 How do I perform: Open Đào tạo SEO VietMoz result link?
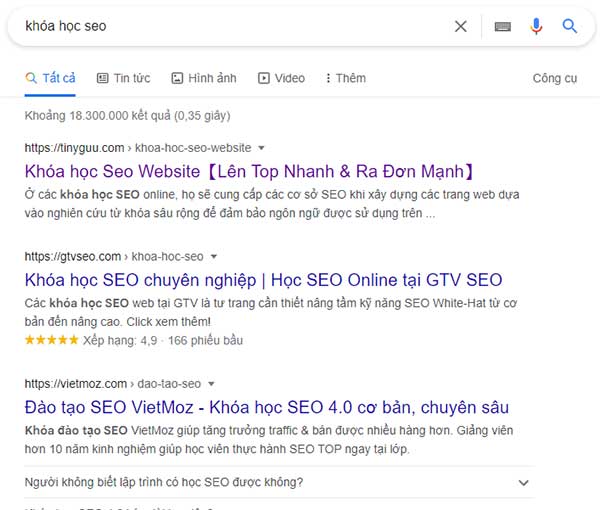coord(267,407)
